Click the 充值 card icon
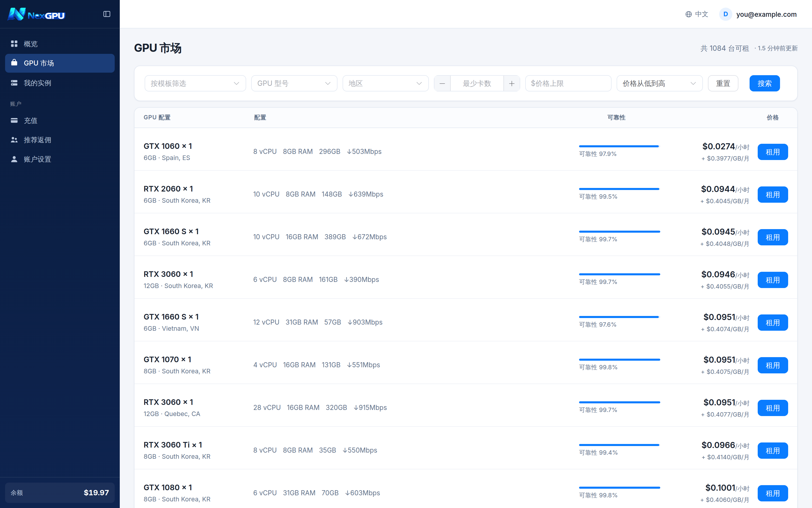Image resolution: width=812 pixels, height=508 pixels. (x=14, y=120)
